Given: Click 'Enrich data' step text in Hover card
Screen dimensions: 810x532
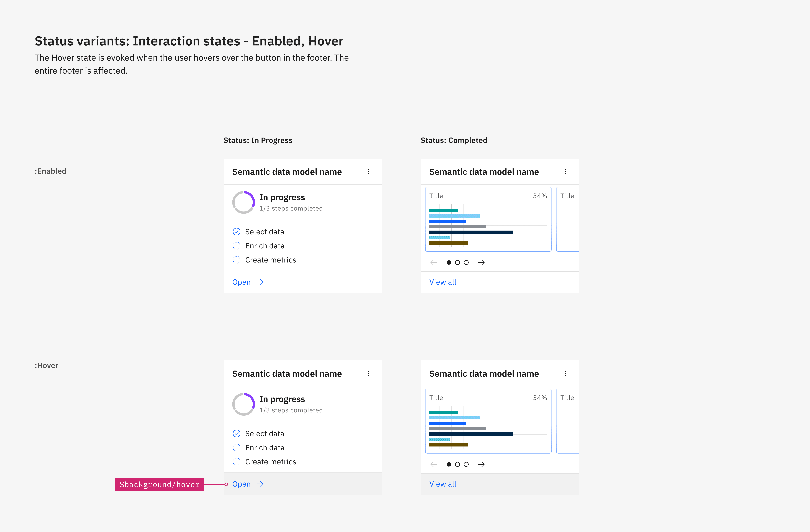Looking at the screenshot, I should point(265,448).
